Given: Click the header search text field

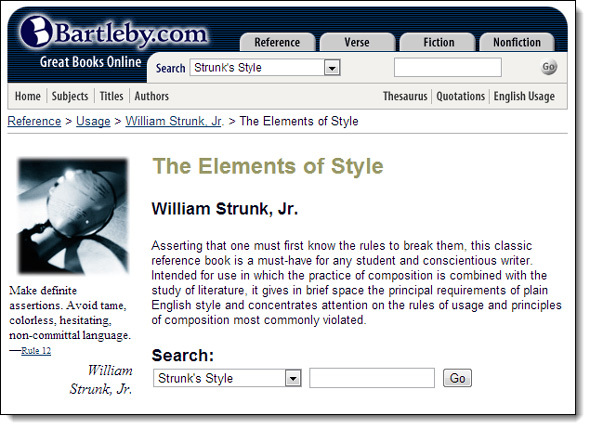Looking at the screenshot, I should 448,67.
